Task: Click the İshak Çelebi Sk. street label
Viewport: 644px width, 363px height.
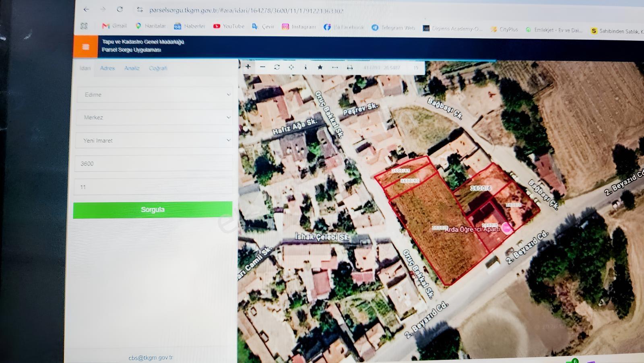Action: (322, 237)
